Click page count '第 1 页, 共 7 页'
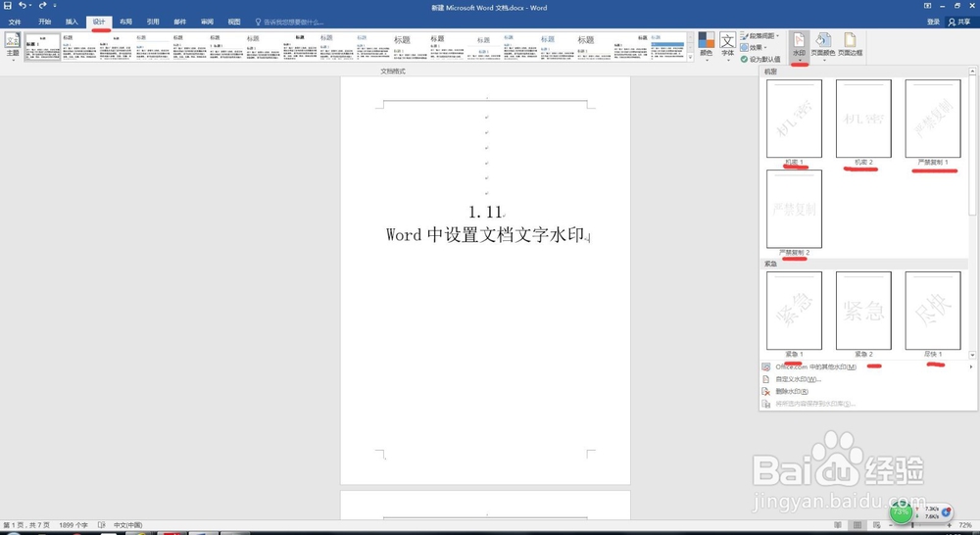The height and width of the screenshot is (535, 980). 26,525
